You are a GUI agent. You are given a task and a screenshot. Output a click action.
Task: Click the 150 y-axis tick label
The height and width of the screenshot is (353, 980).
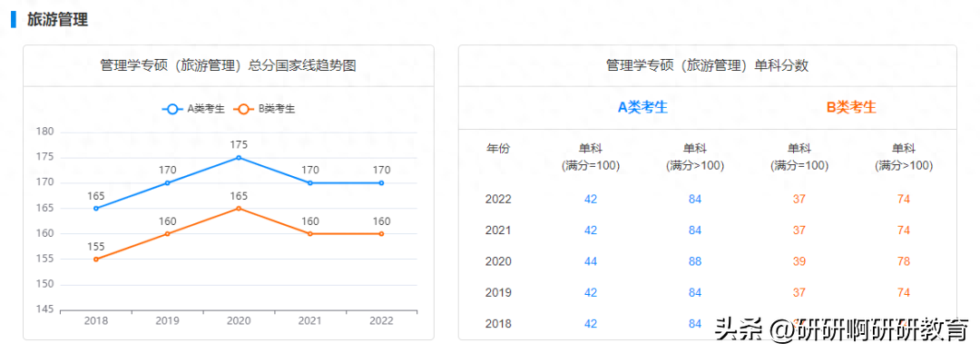tap(45, 284)
